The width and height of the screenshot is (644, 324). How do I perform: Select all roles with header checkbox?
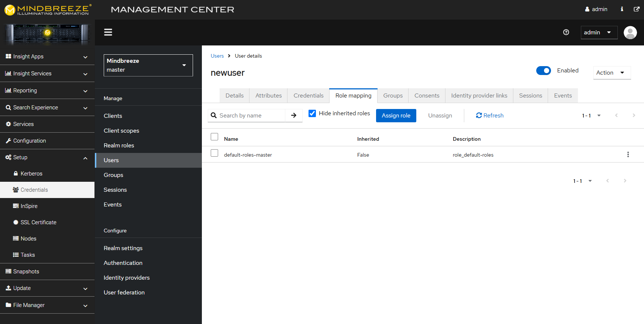pos(214,137)
